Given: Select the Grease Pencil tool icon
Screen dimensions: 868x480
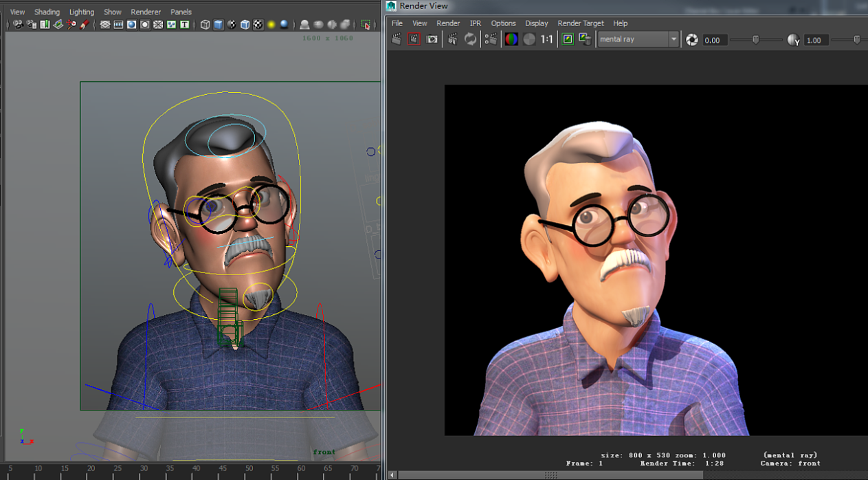Looking at the screenshot, I should (84, 25).
